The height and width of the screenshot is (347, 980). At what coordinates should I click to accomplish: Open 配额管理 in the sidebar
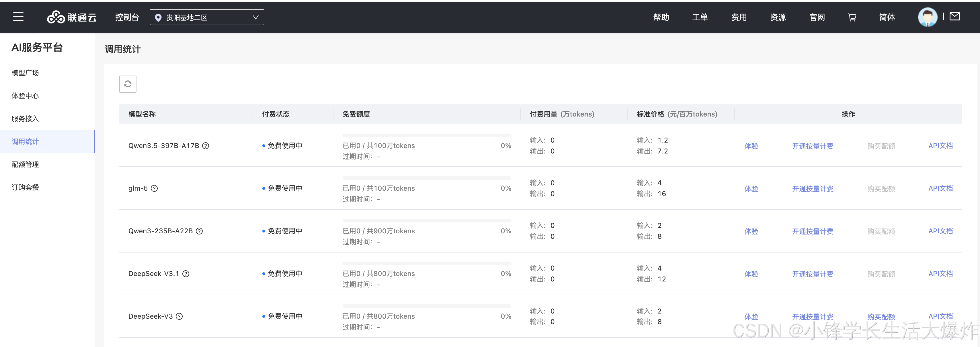25,164
